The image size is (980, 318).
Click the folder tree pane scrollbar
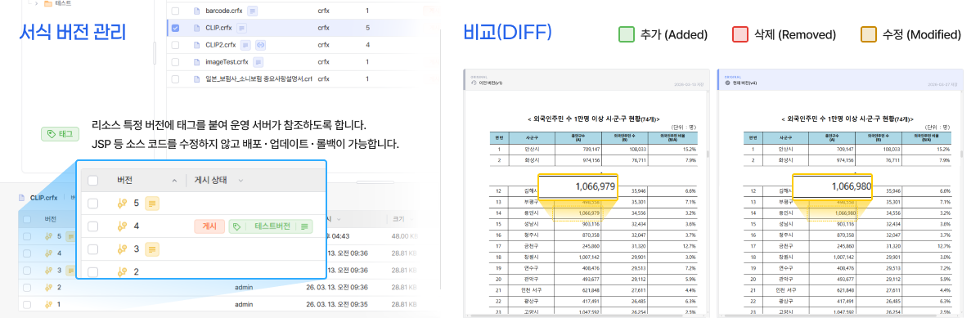coord(155,54)
